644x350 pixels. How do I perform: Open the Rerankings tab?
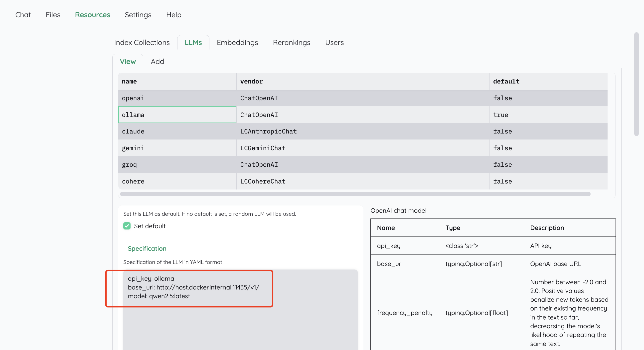(291, 42)
